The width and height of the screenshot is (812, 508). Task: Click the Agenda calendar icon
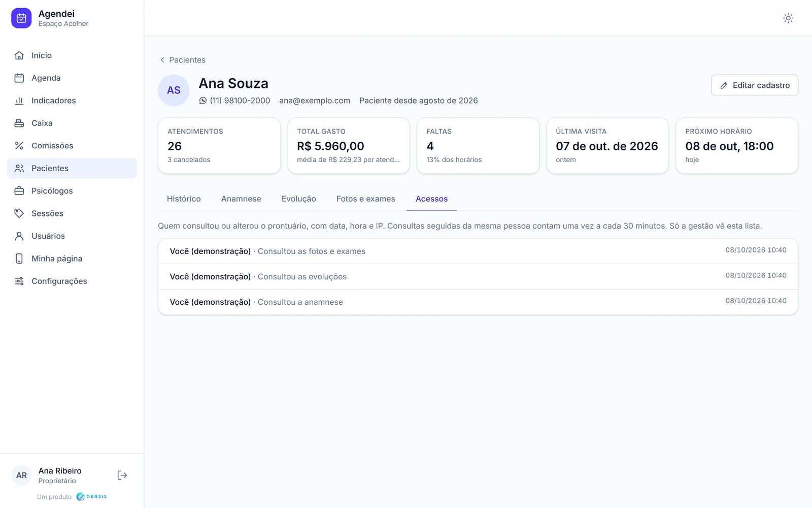pyautogui.click(x=19, y=78)
